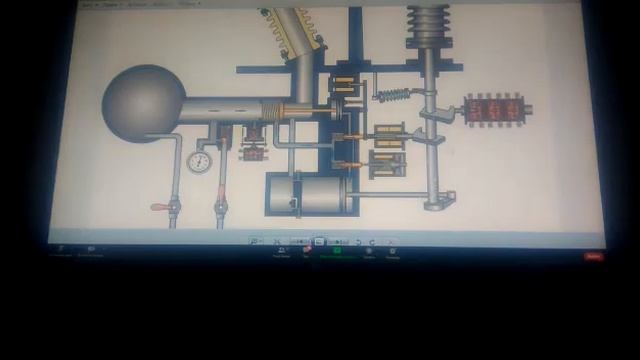Open the video options arrow
640x360 pixels.
(104, 249)
